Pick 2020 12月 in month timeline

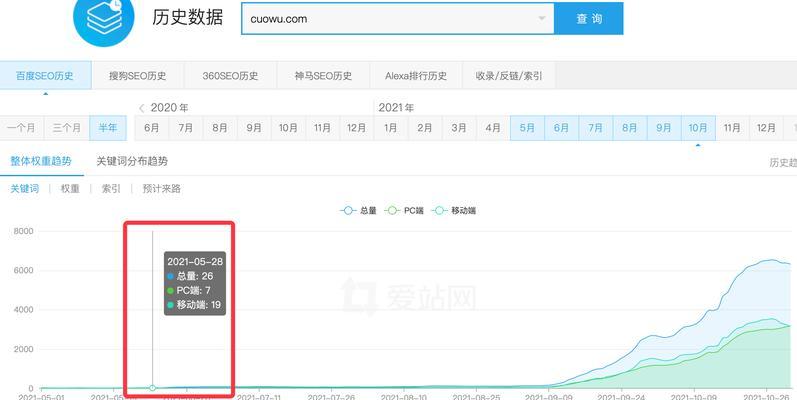(356, 128)
